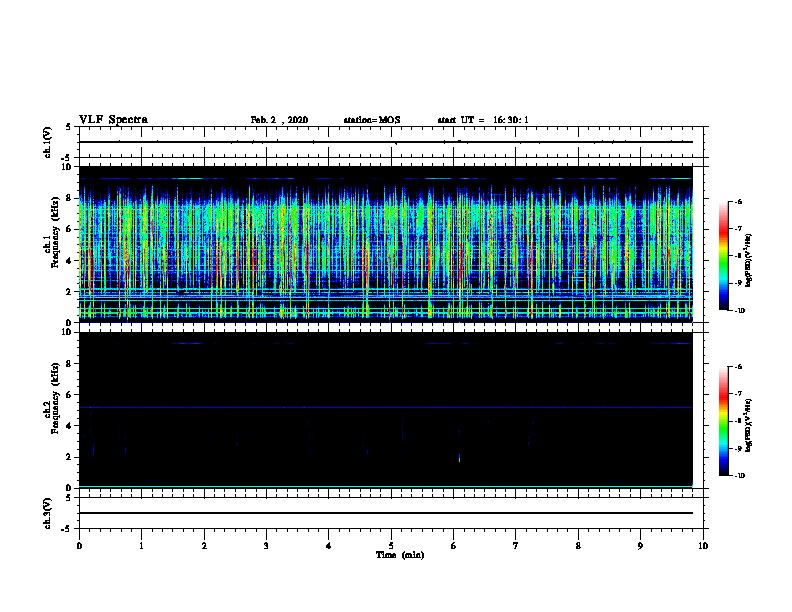Click the ch.2 spectrogram color bar
Image resolution: width=792 pixels, height=612 pixels.
[x=724, y=421]
